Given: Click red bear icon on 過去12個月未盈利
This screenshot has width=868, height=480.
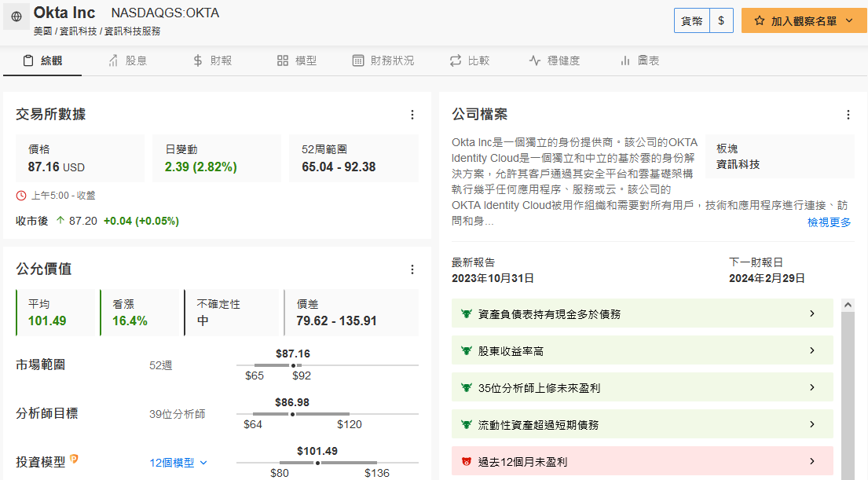Looking at the screenshot, I should [466, 462].
